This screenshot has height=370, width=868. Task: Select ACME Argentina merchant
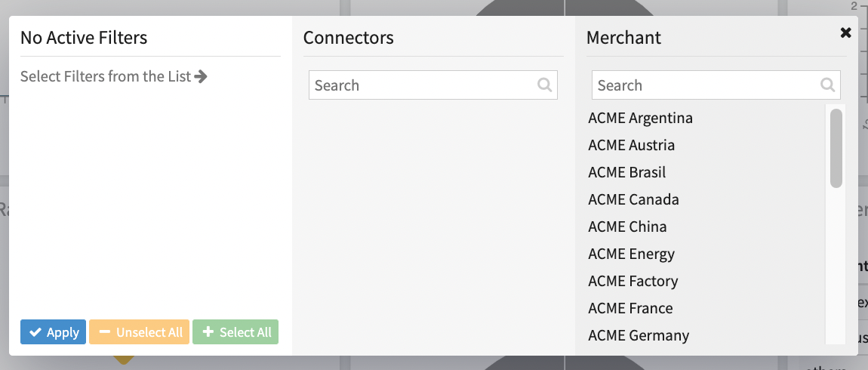[640, 118]
